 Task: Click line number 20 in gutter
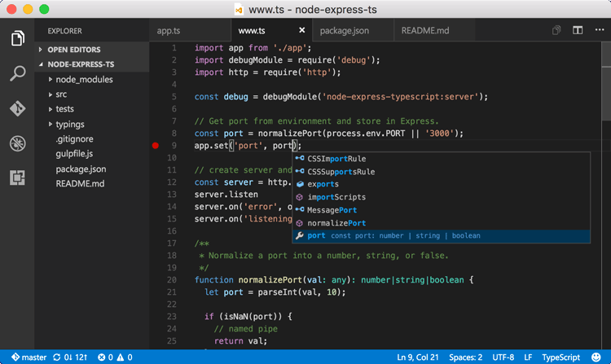coord(172,280)
